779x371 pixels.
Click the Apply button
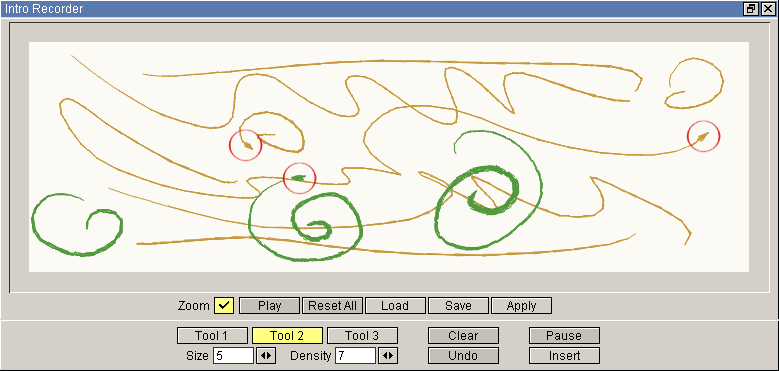pyautogui.click(x=521, y=306)
